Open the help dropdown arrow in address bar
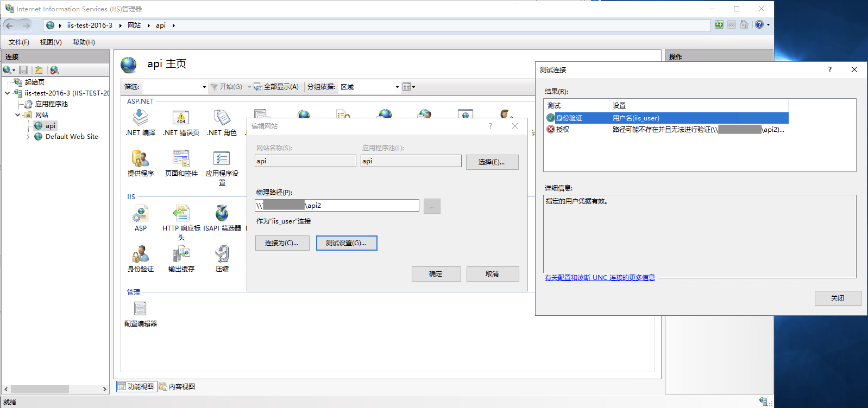The image size is (868, 408). click(x=768, y=24)
